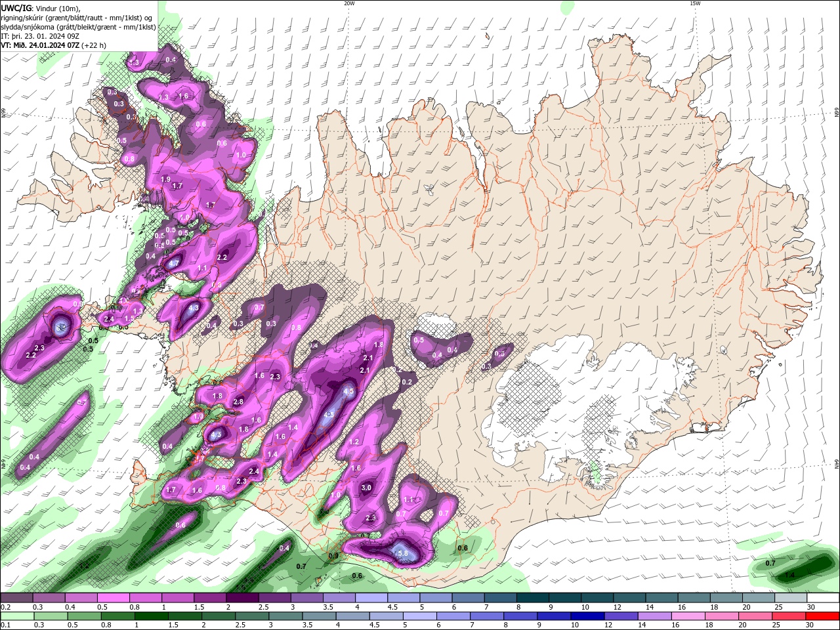
Task: Click the 15W longitude label
Action: 695,3
